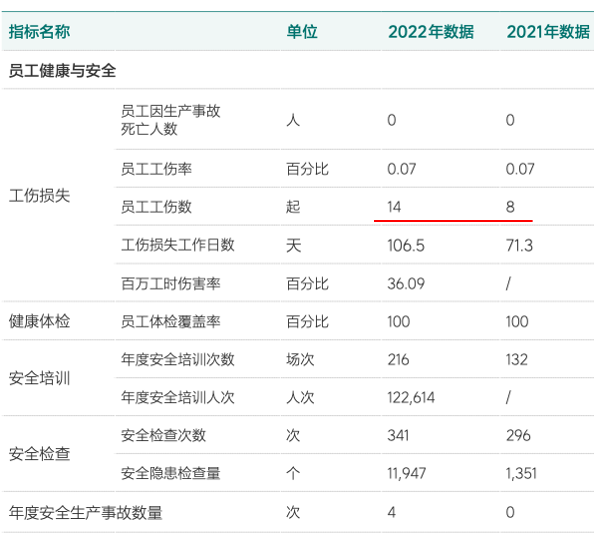Image resolution: width=594 pixels, height=541 pixels.
Task: Select the 36.09 value for 百万工时伤害率
Action: (x=406, y=283)
